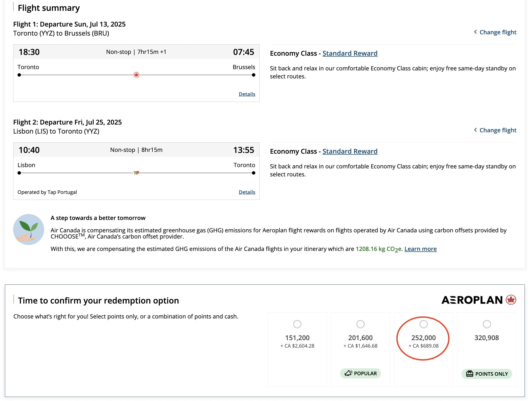Image resolution: width=532 pixels, height=401 pixels.
Task: Change flight for Lisbon to Toronto departure
Action: point(498,130)
